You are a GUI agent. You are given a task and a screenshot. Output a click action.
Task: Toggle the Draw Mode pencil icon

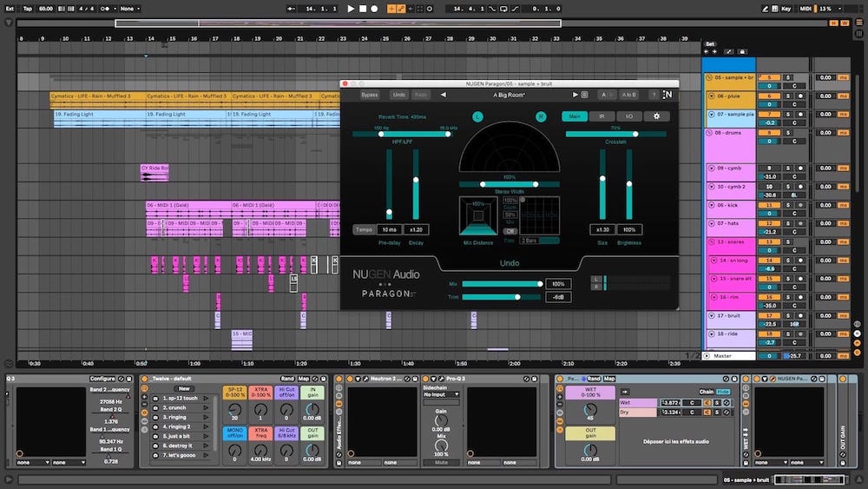coord(765,9)
